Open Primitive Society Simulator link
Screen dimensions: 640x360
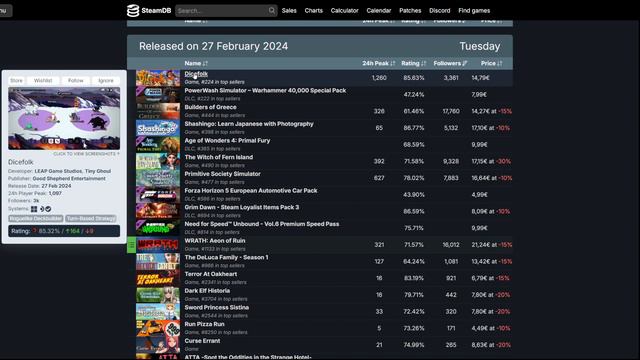click(x=222, y=174)
